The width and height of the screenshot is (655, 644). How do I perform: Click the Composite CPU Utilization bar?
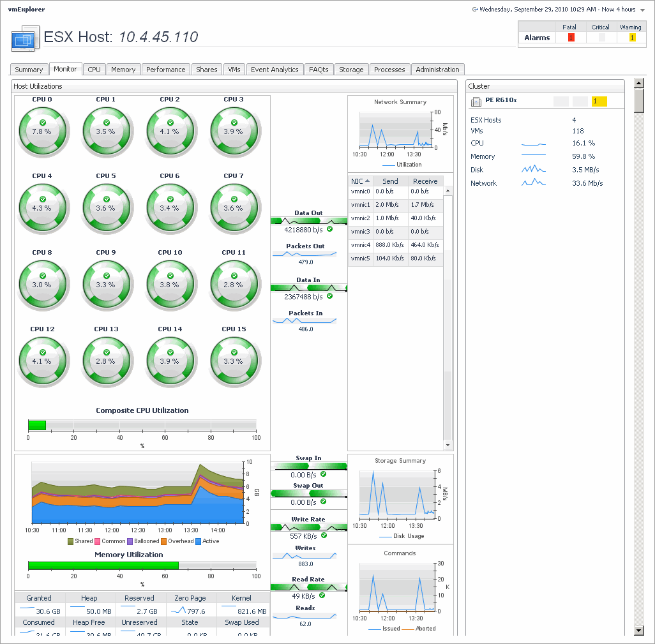tap(142, 425)
